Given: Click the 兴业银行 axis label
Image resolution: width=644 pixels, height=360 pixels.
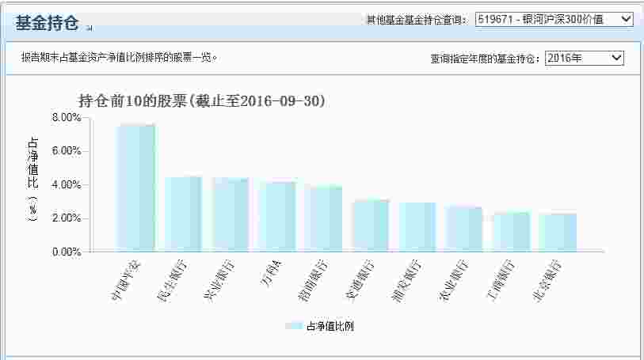Looking at the screenshot, I should click(x=219, y=280).
